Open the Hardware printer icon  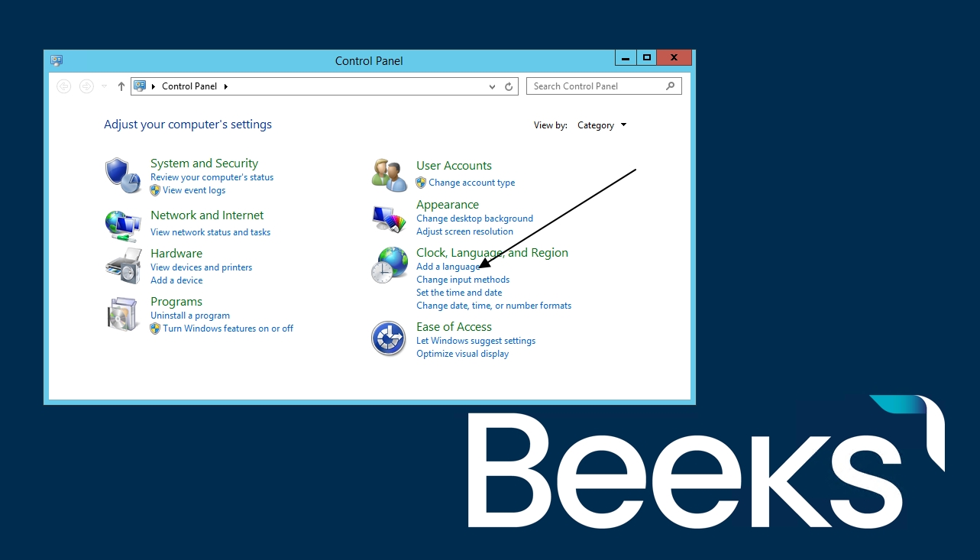(x=123, y=266)
